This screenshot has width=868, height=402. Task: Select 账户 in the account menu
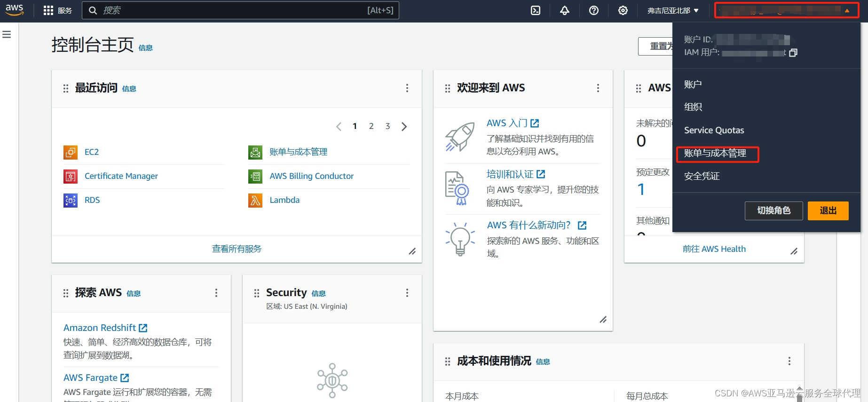693,84
